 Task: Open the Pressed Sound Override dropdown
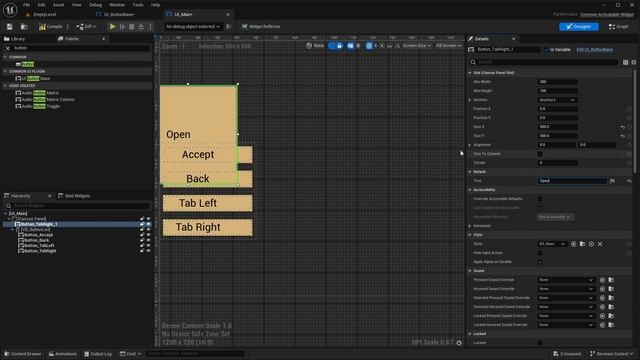(x=566, y=280)
